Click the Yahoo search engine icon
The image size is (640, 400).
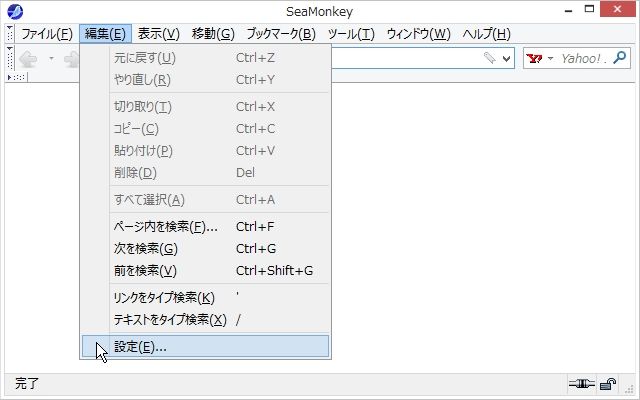point(534,58)
